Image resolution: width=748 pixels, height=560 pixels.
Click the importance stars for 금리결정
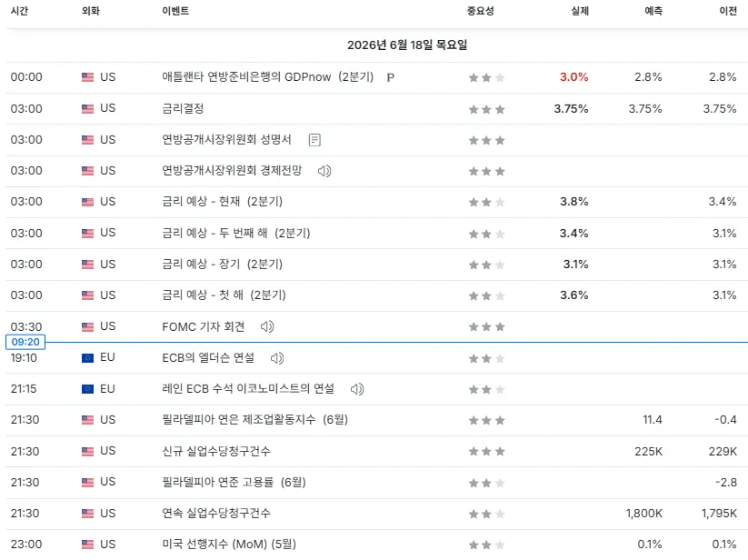[x=486, y=109]
